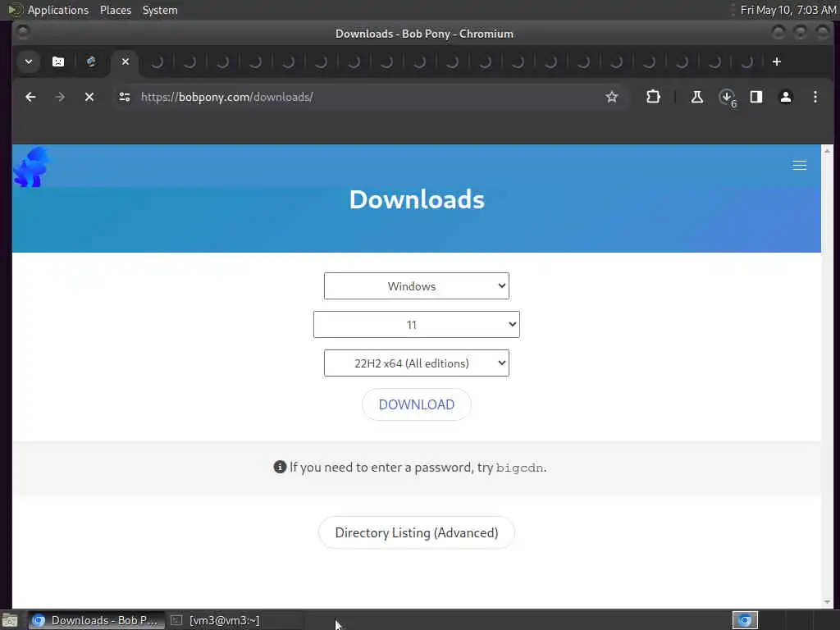
Task: Expand the tab search dropdown
Action: (29, 62)
